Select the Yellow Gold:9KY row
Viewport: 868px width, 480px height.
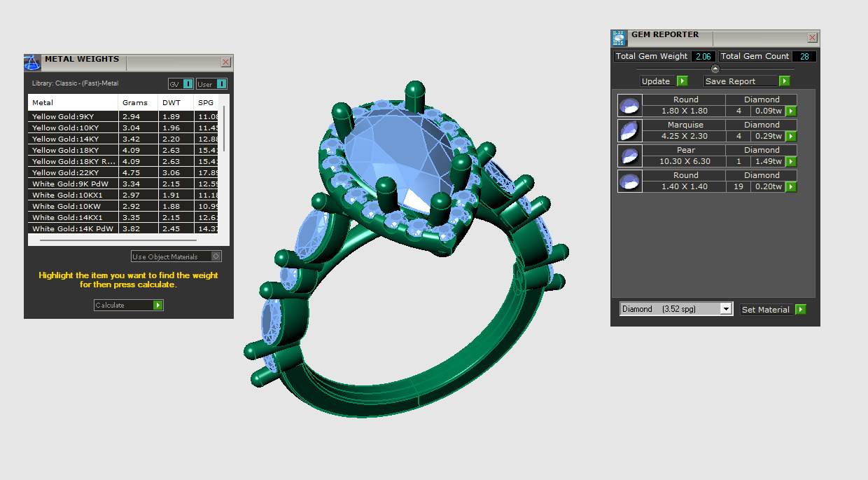[x=123, y=116]
